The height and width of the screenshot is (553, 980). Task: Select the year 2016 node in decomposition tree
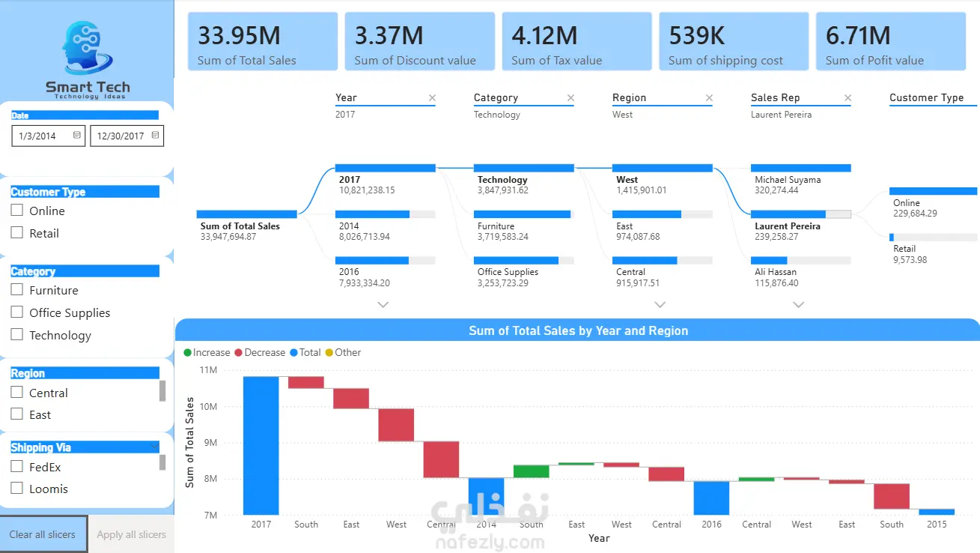coord(385,272)
